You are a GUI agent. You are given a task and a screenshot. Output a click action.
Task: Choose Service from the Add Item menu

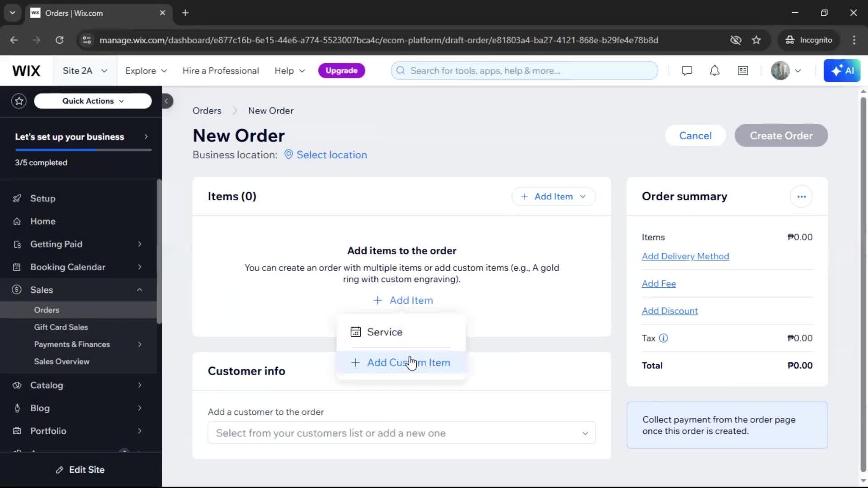click(x=401, y=332)
